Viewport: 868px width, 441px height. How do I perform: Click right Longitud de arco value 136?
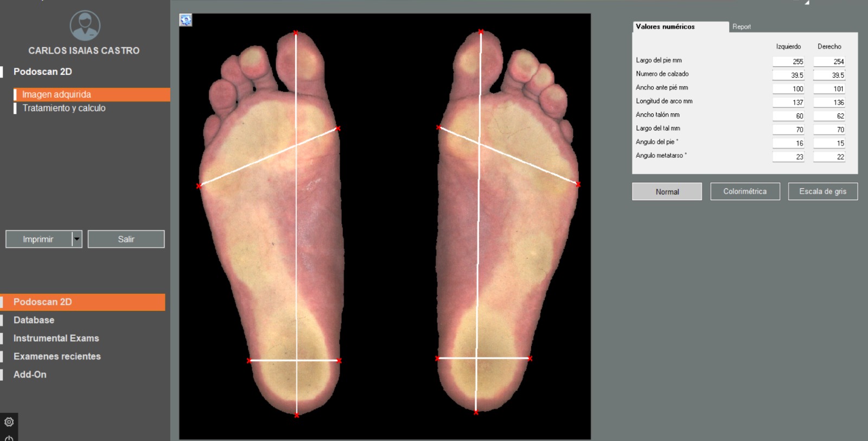click(x=829, y=102)
